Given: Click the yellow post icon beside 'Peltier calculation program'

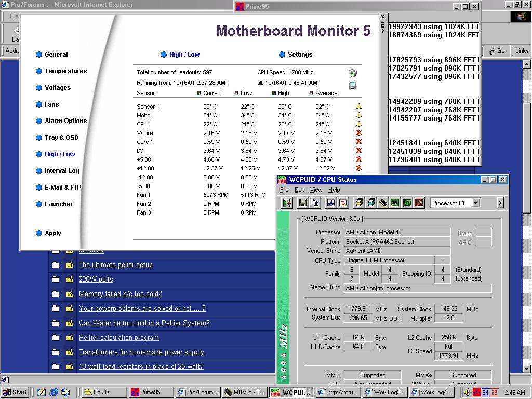Looking at the screenshot, I should (70, 338).
